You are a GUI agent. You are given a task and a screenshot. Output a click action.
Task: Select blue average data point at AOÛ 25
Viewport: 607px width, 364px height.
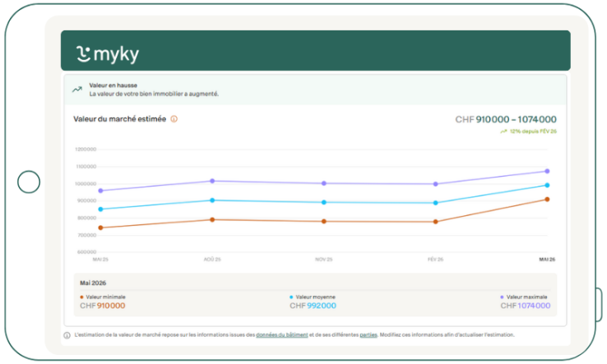(212, 200)
